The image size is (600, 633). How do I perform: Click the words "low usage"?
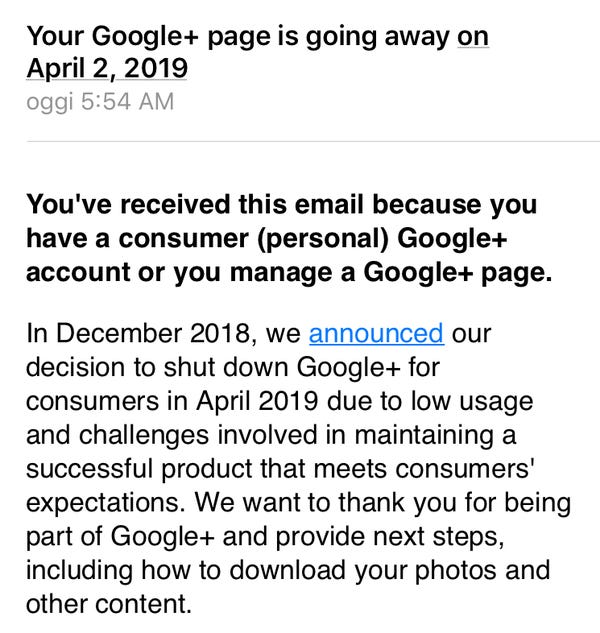472,402
